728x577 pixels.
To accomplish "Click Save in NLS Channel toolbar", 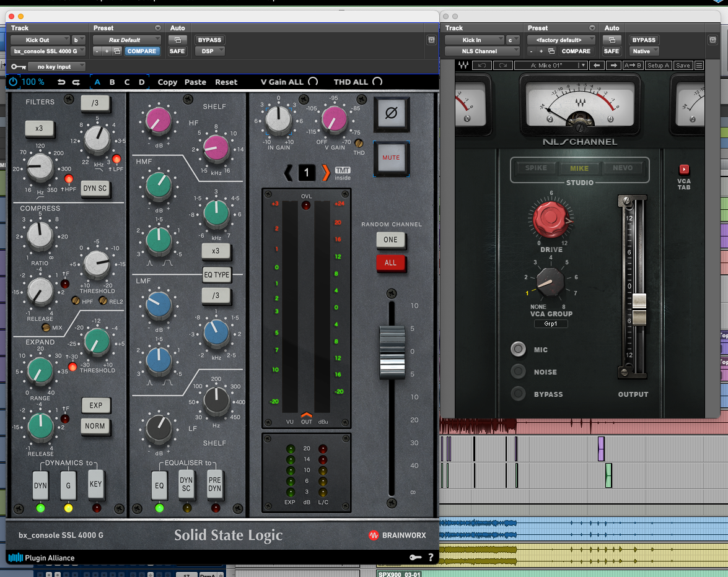I will pyautogui.click(x=683, y=66).
